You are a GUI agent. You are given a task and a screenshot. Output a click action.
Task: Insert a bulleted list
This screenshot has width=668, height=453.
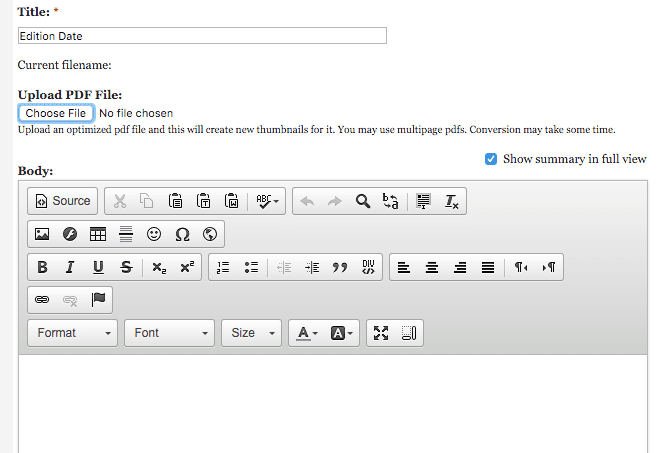tap(251, 267)
